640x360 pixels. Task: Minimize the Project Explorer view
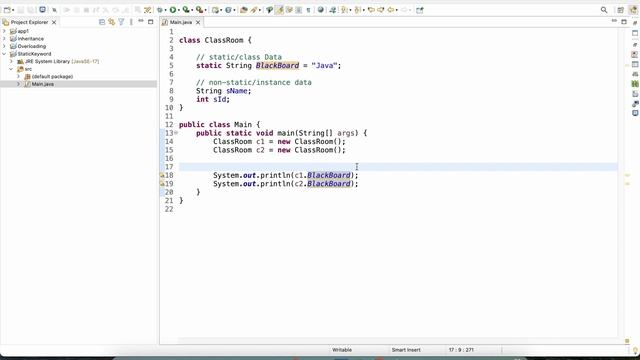(x=141, y=21)
